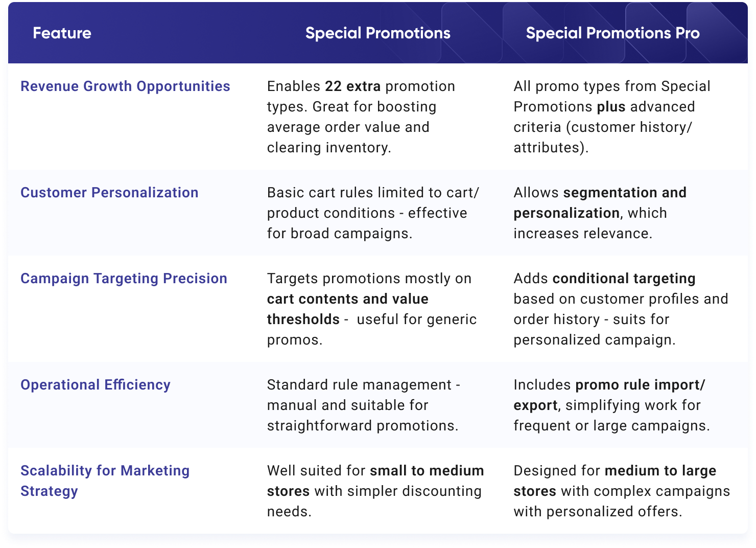Click the Customer Personalization row label
This screenshot has height=548, width=756.
[109, 193]
